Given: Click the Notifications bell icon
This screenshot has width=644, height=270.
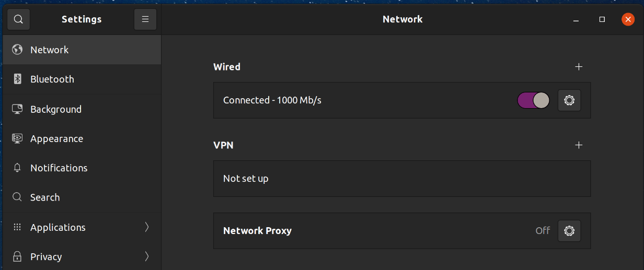Looking at the screenshot, I should [x=17, y=168].
